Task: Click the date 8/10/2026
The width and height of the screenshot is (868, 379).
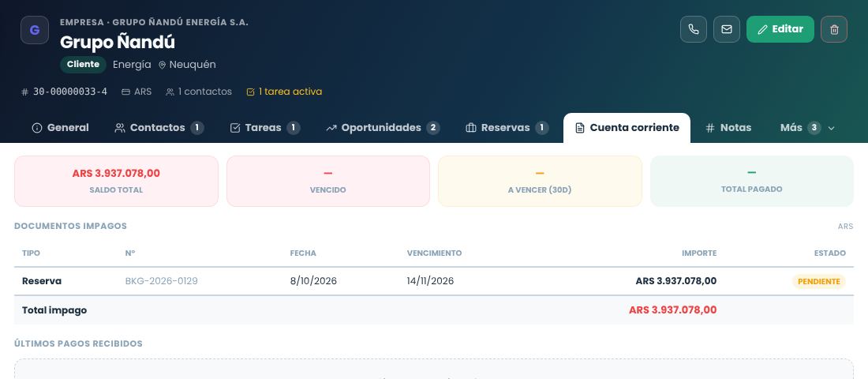Action: coord(313,281)
